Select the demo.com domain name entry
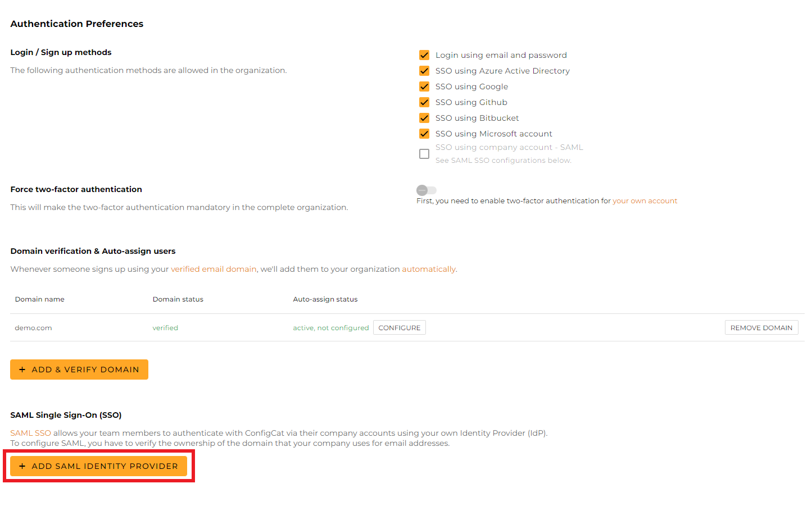This screenshot has height=520, width=812. pyautogui.click(x=33, y=327)
